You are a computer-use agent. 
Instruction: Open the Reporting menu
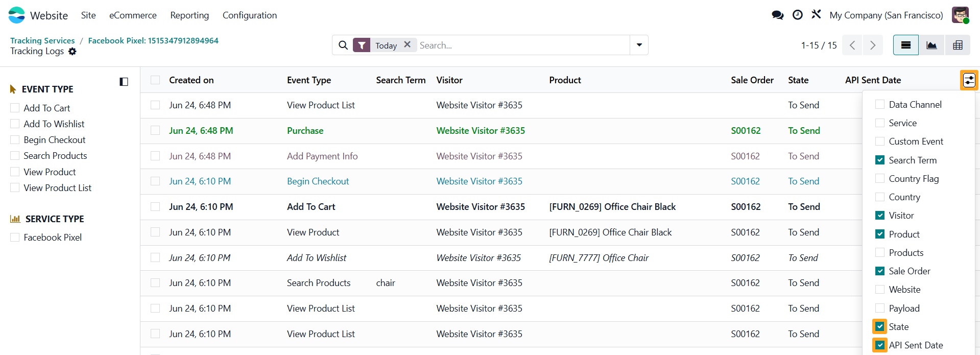(189, 15)
